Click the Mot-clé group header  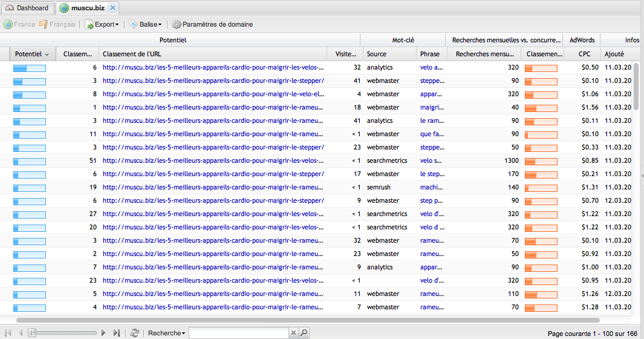403,40
